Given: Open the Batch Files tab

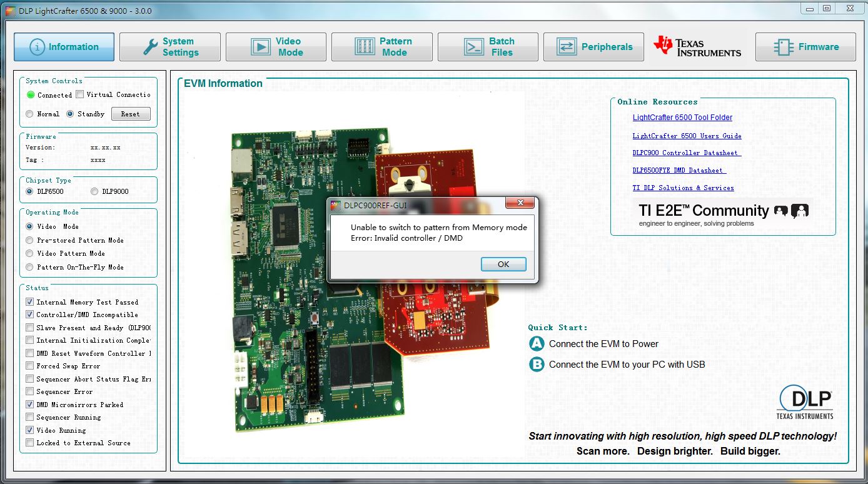Looking at the screenshot, I should (x=488, y=47).
